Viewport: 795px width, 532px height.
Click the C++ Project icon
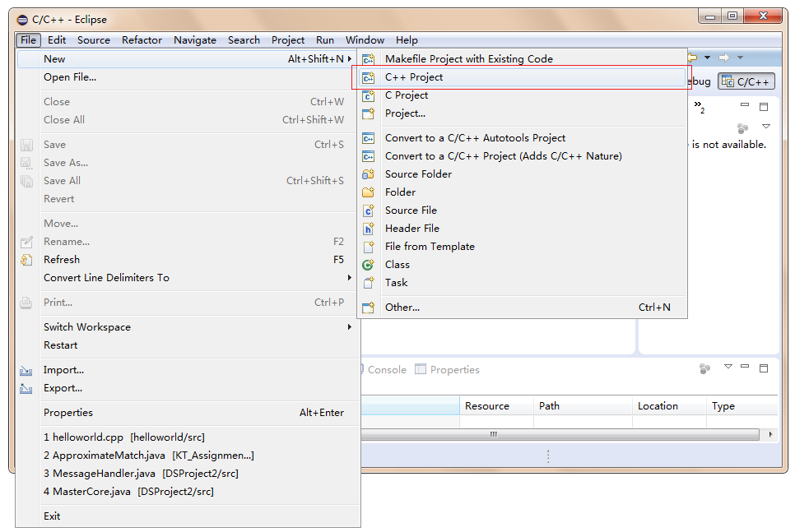[x=369, y=77]
